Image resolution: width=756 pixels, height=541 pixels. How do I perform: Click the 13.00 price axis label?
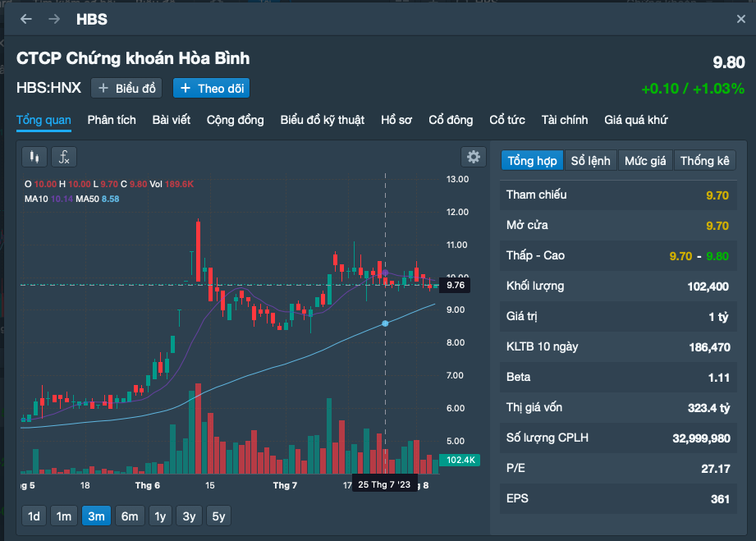click(x=457, y=179)
